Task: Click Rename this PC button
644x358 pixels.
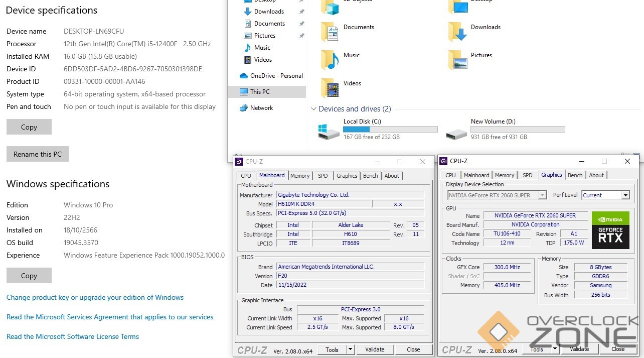Action: click(x=38, y=154)
